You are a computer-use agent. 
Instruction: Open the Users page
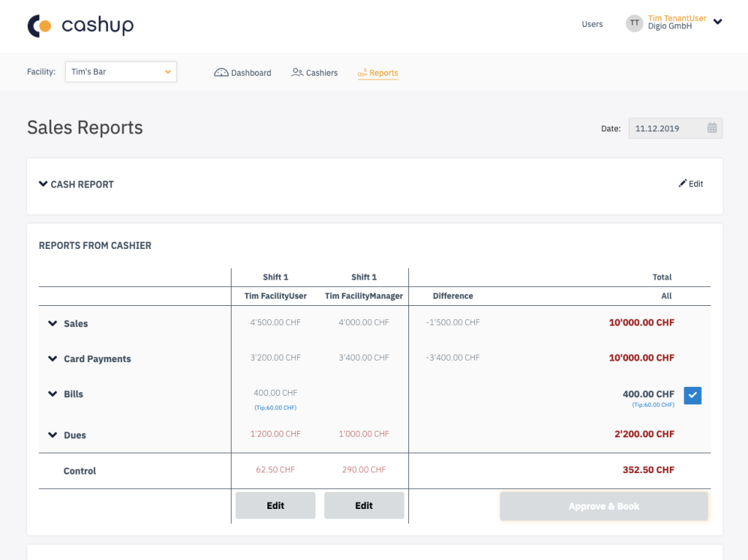592,24
